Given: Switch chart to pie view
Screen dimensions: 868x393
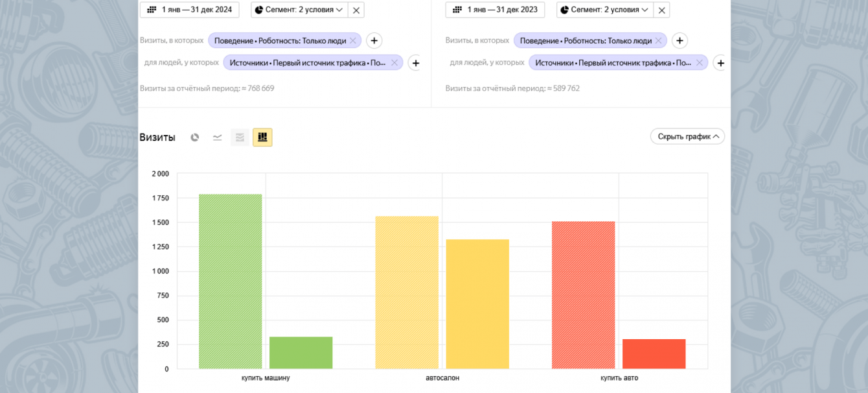Looking at the screenshot, I should pyautogui.click(x=194, y=137).
